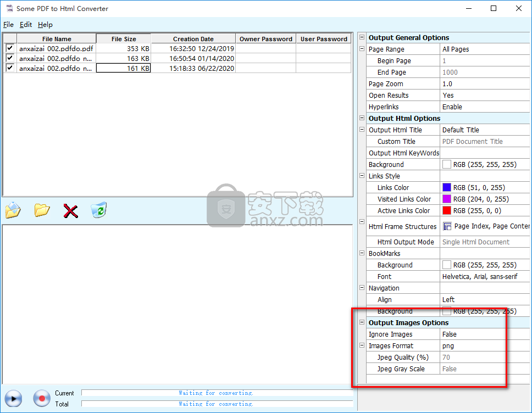Click the 161 KB file size cell
This screenshot has height=413, width=532.
pyautogui.click(x=124, y=68)
